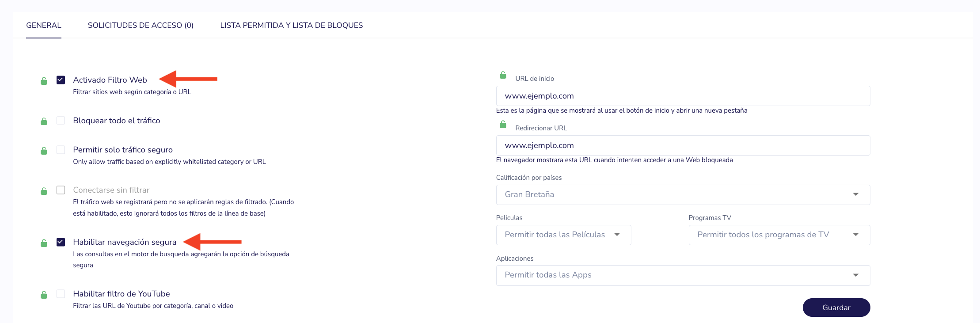Click the Activado Filtro Web label

tap(110, 80)
